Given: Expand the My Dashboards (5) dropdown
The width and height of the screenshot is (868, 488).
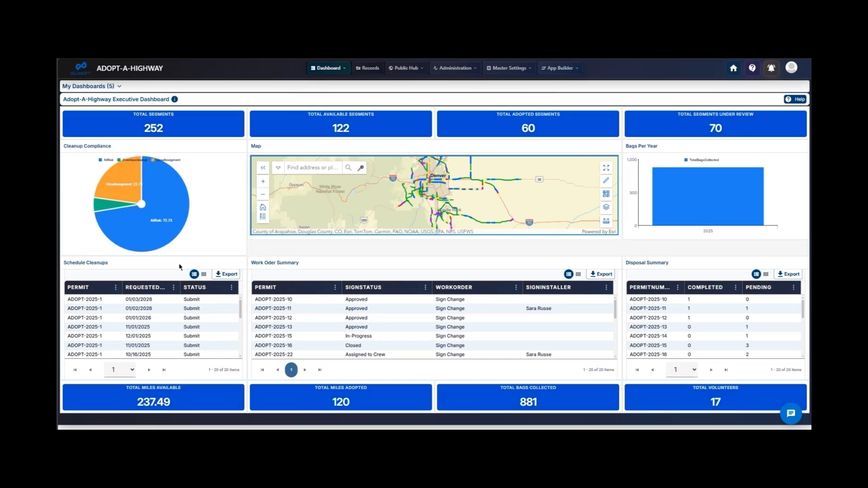Looking at the screenshot, I should pyautogui.click(x=119, y=86).
